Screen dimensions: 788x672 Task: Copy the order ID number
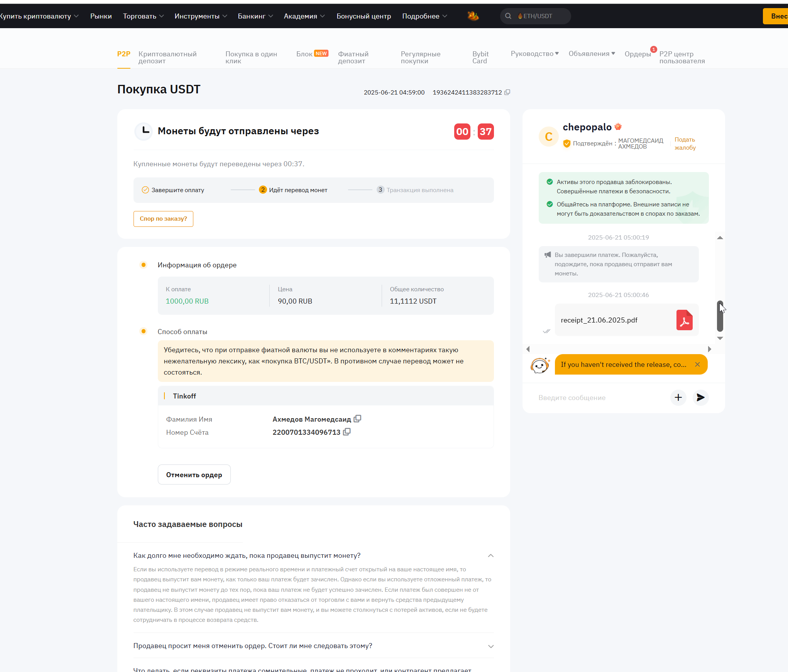(507, 92)
